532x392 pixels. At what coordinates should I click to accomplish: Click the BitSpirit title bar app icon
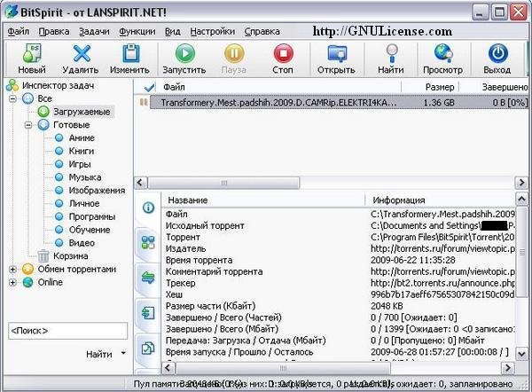12,12
